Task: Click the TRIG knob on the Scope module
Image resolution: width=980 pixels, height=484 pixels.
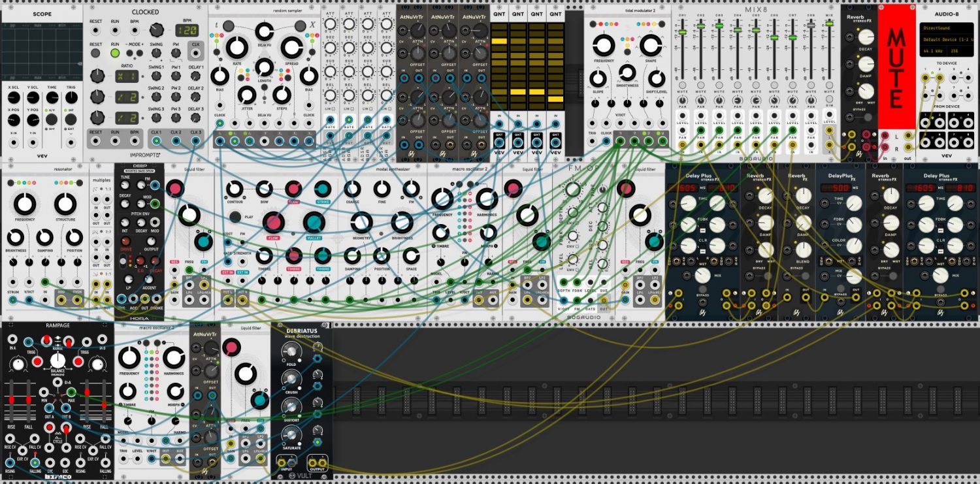Action: pos(71,97)
